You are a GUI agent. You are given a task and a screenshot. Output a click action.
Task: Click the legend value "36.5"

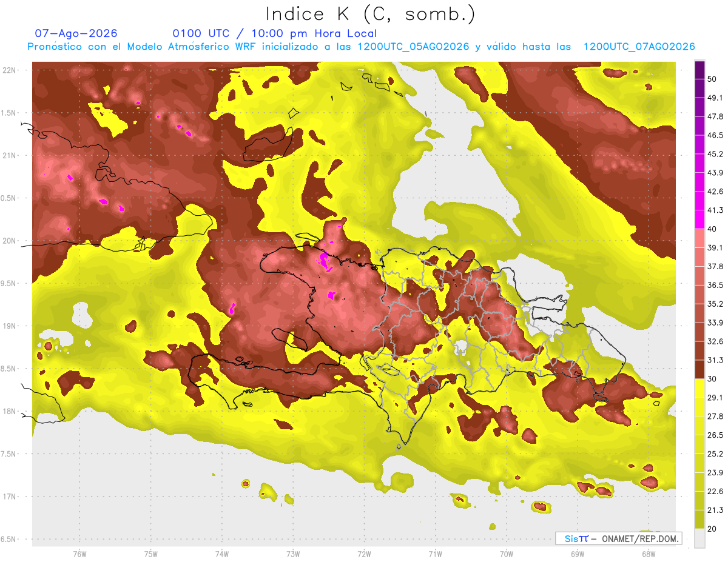(x=715, y=285)
